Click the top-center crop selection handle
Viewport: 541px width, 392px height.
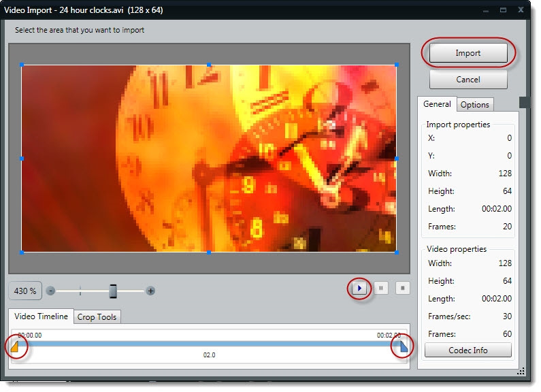click(x=209, y=65)
